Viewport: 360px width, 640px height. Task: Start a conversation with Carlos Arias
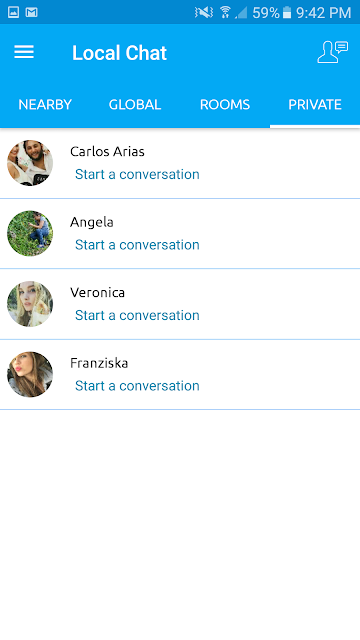coord(137,174)
